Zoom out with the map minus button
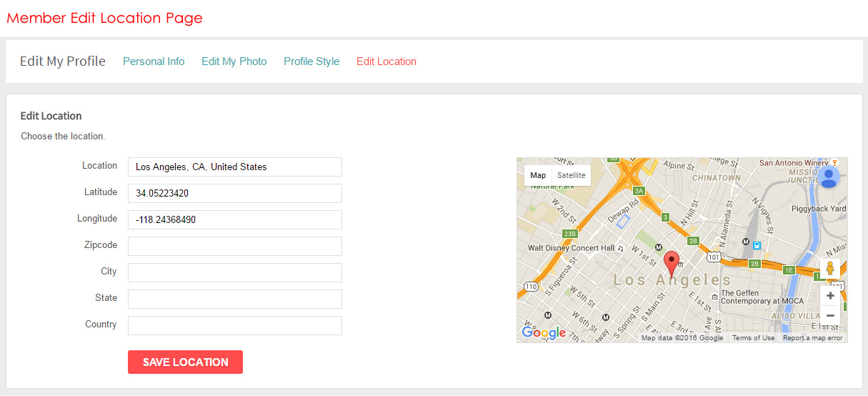Viewport: 868px width, 396px height. coord(830,315)
